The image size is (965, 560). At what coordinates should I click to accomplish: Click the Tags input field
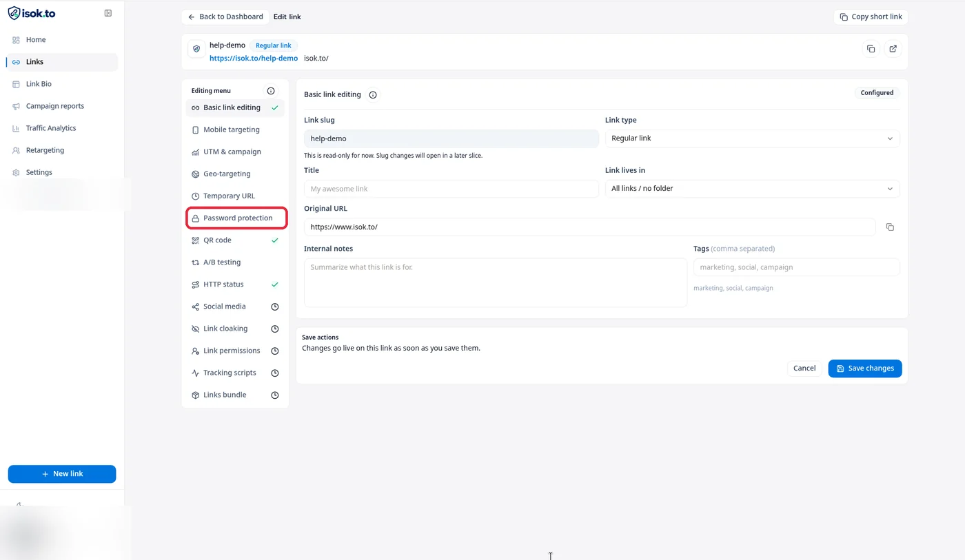(797, 267)
